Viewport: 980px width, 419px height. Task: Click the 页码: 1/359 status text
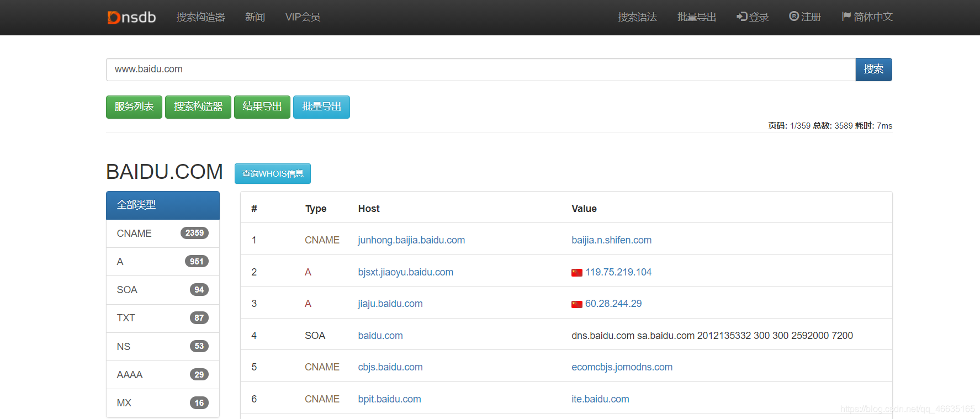[789, 126]
